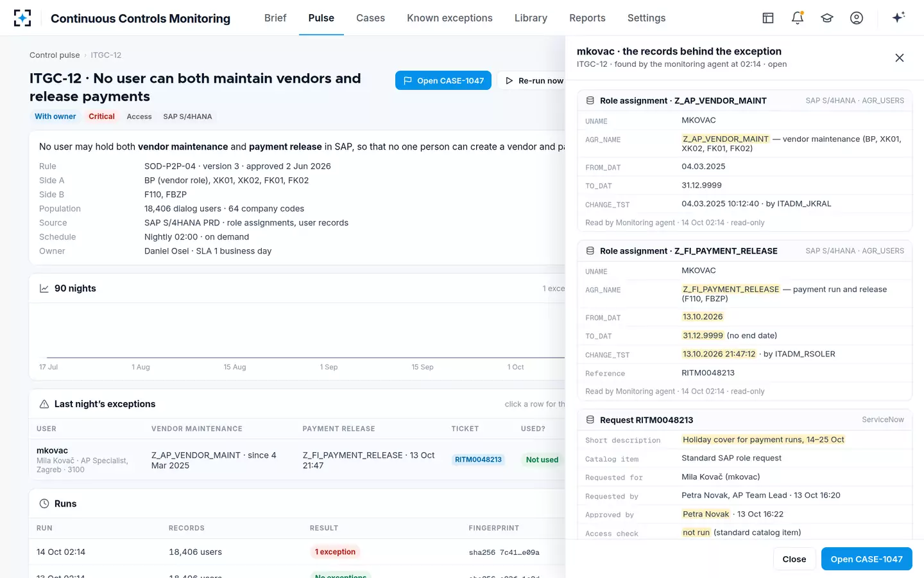Image resolution: width=924 pixels, height=578 pixels.
Task: Close the mkovac records panel
Action: click(x=900, y=58)
